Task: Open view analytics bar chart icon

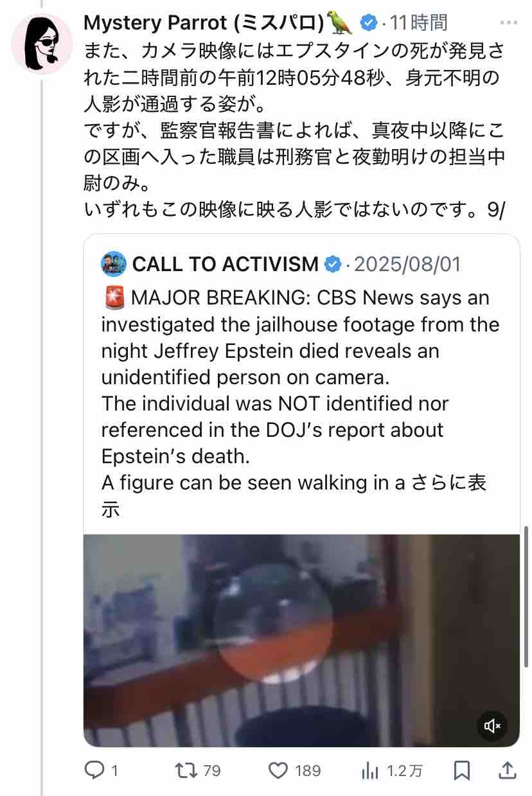Action: (370, 770)
